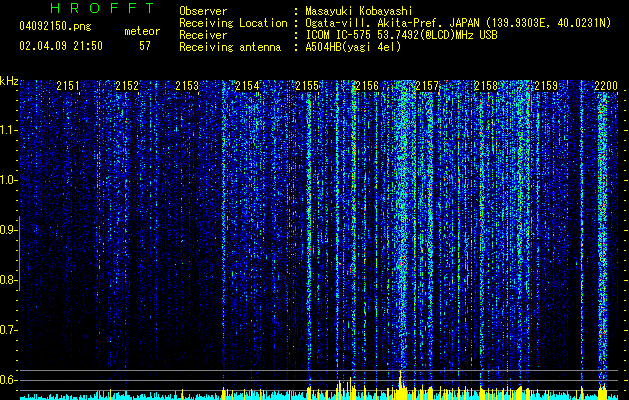
Task: Click the Ogata-vill. Akita-Pref. JAPAN location text
Action: coord(458,23)
